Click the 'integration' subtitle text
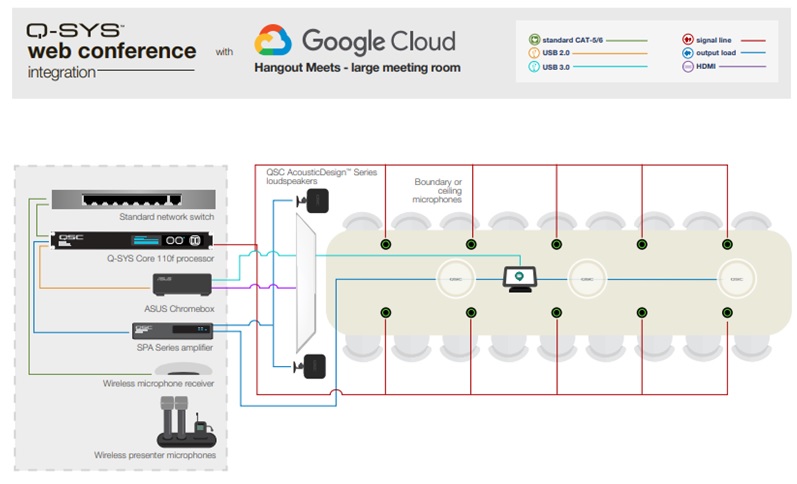 62,72
